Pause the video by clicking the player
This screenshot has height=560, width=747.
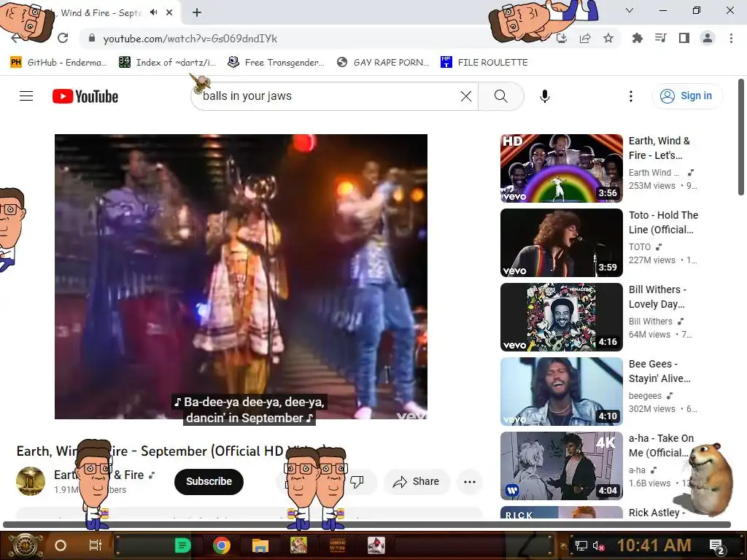click(x=241, y=276)
